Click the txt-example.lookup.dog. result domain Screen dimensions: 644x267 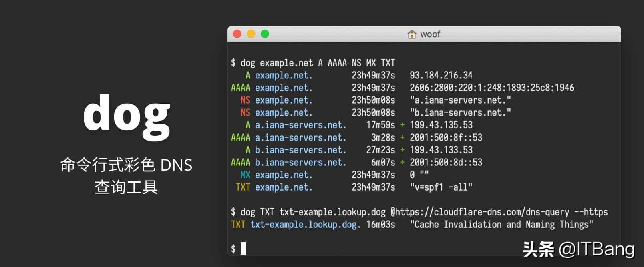(x=306, y=224)
